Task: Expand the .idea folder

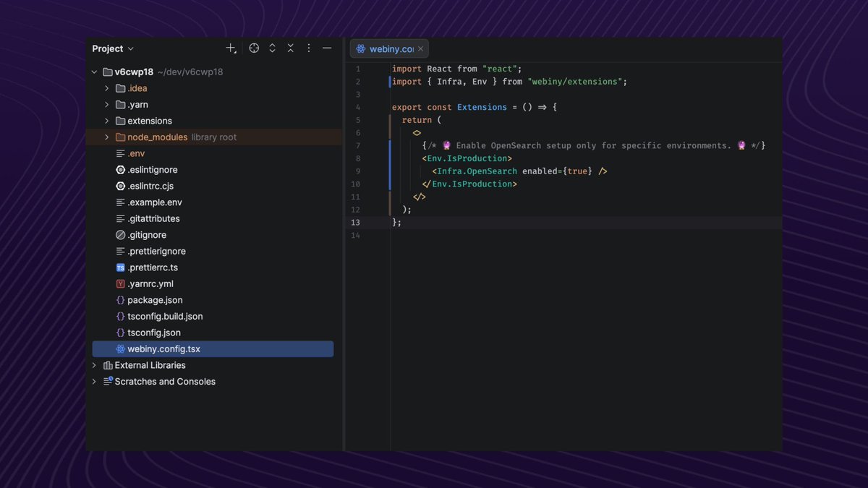Action: click(107, 88)
